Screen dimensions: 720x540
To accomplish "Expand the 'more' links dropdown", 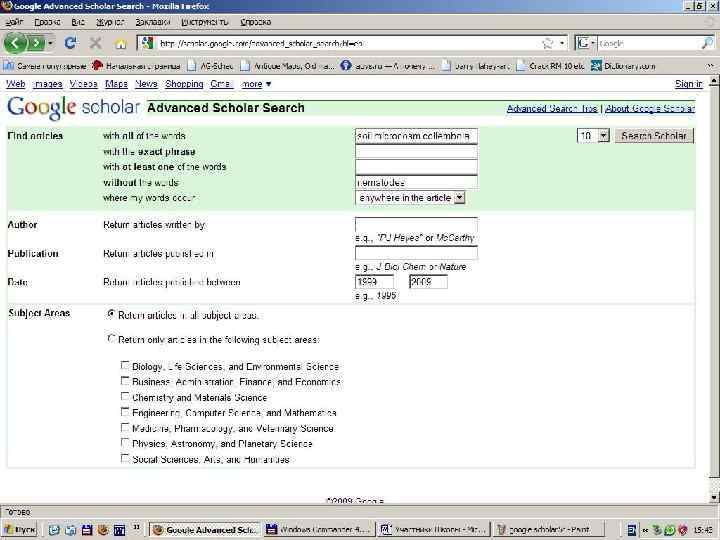I will point(256,84).
